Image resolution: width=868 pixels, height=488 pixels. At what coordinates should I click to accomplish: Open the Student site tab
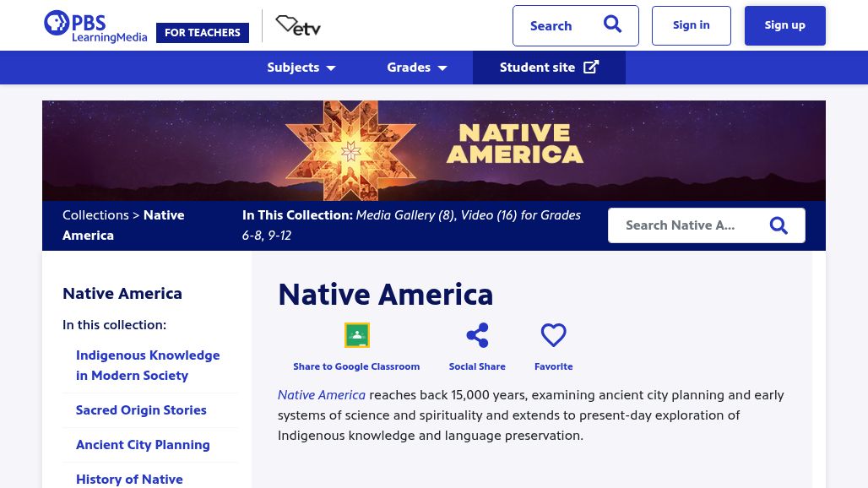coord(537,68)
